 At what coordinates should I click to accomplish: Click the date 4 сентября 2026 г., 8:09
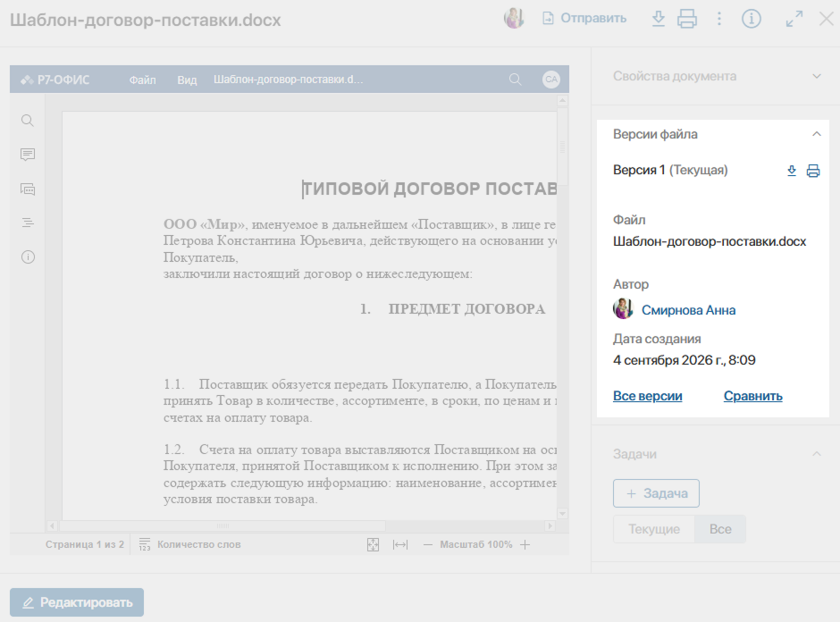point(685,360)
